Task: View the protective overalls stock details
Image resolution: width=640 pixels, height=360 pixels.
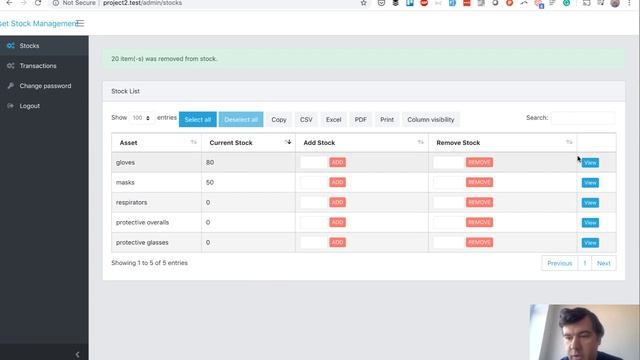Action: coord(590,222)
